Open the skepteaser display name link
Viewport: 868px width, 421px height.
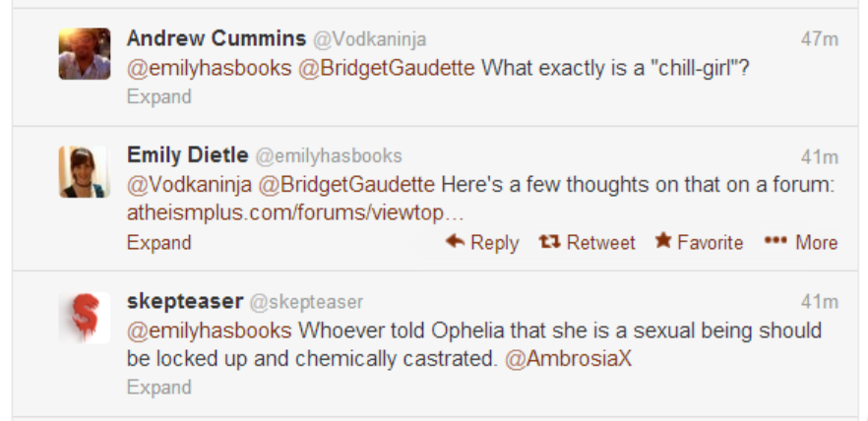[184, 301]
